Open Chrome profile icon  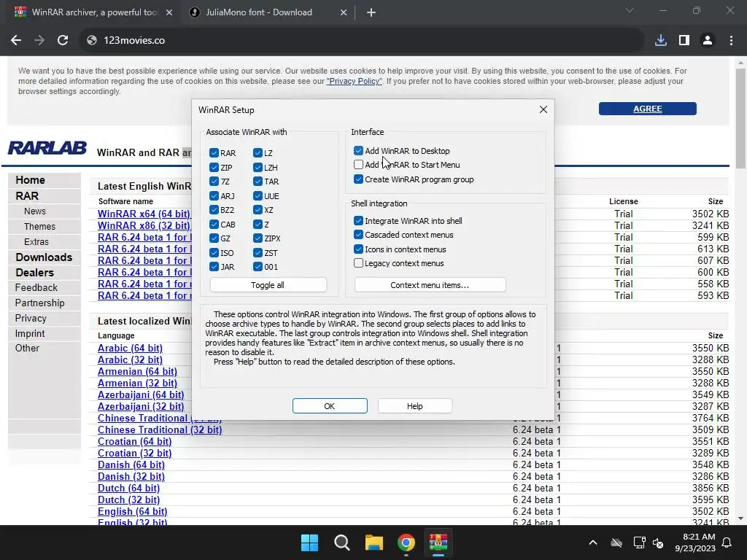click(x=708, y=41)
